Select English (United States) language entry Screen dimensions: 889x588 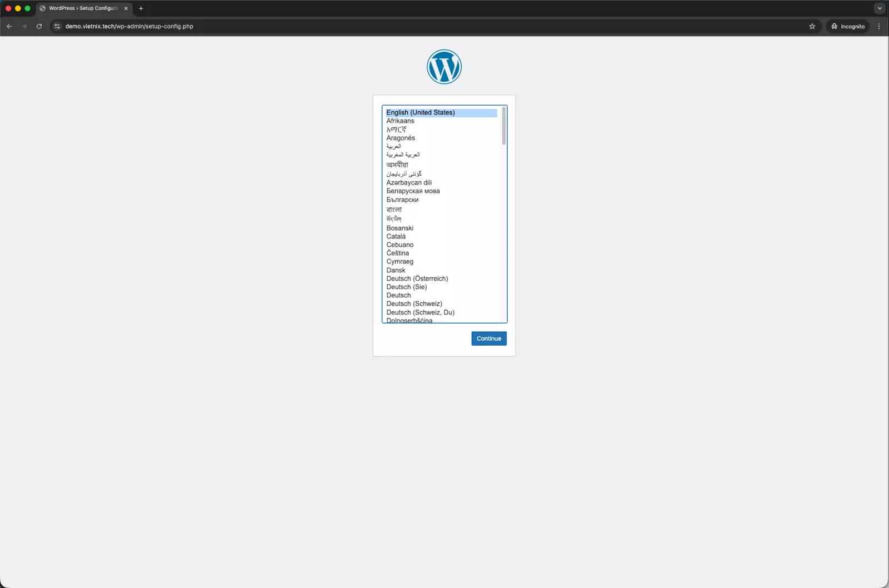(421, 112)
